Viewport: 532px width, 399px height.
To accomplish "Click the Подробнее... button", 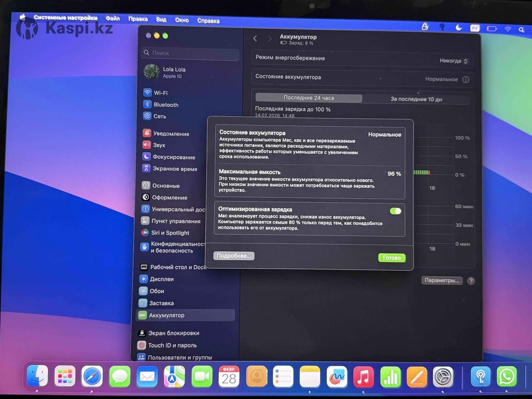I will 234,256.
